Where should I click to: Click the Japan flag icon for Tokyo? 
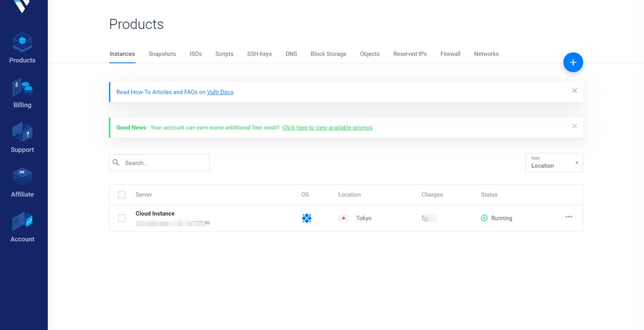343,218
